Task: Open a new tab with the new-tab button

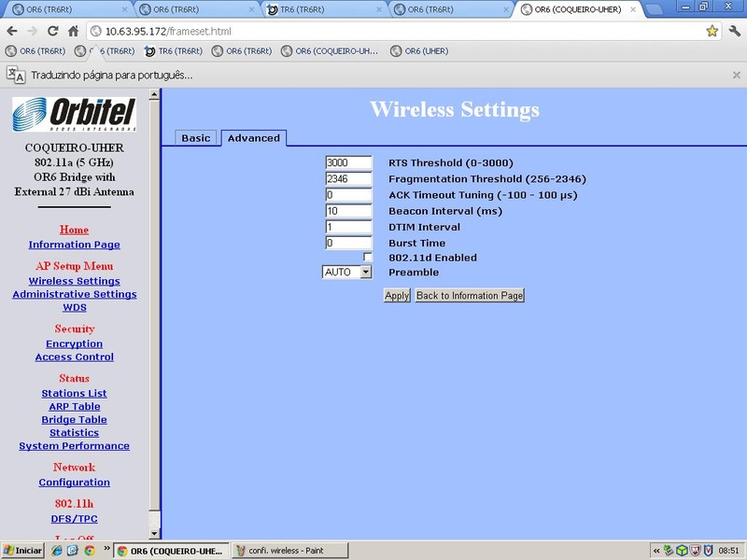Action: coord(654,9)
